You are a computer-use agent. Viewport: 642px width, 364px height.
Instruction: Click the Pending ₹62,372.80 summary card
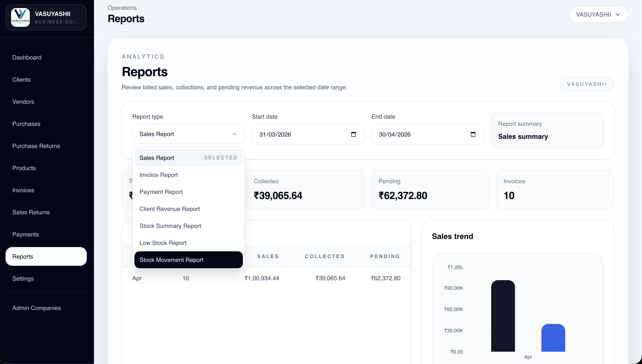[430, 189]
